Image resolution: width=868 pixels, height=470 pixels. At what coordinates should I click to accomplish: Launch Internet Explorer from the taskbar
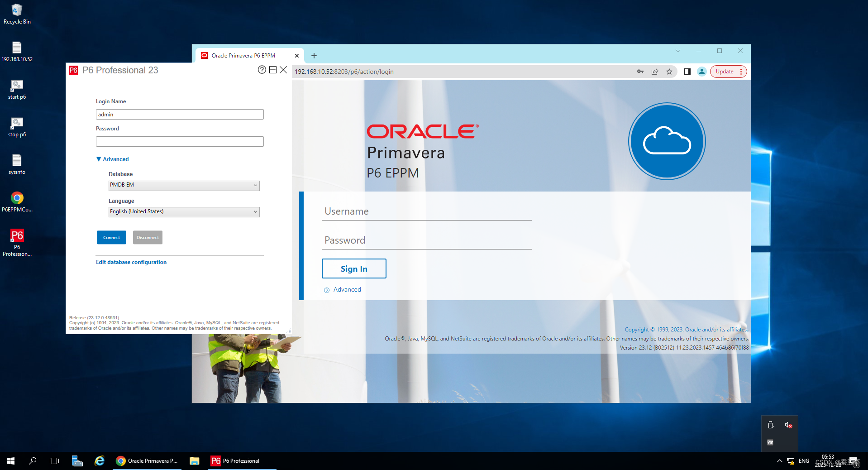[x=100, y=461]
